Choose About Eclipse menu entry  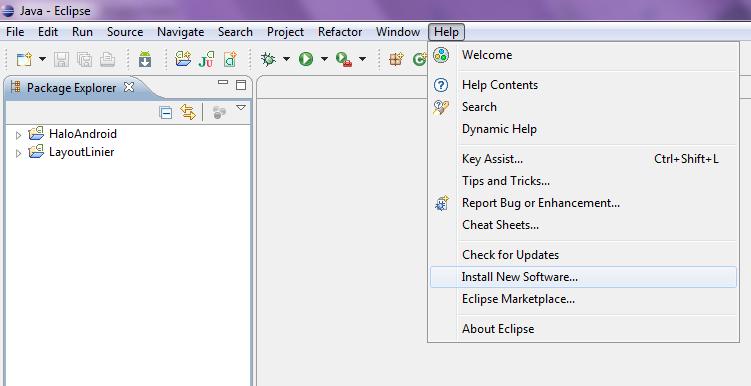coord(583,329)
